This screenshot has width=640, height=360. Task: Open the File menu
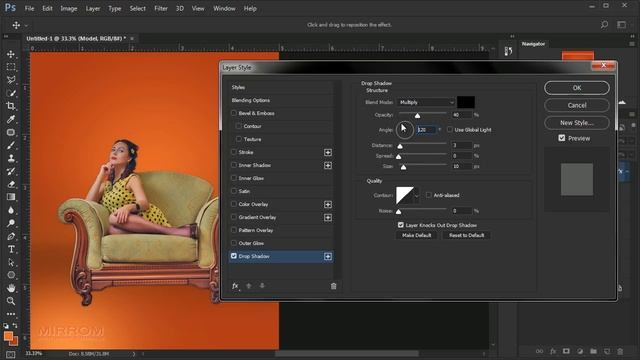coord(29,8)
